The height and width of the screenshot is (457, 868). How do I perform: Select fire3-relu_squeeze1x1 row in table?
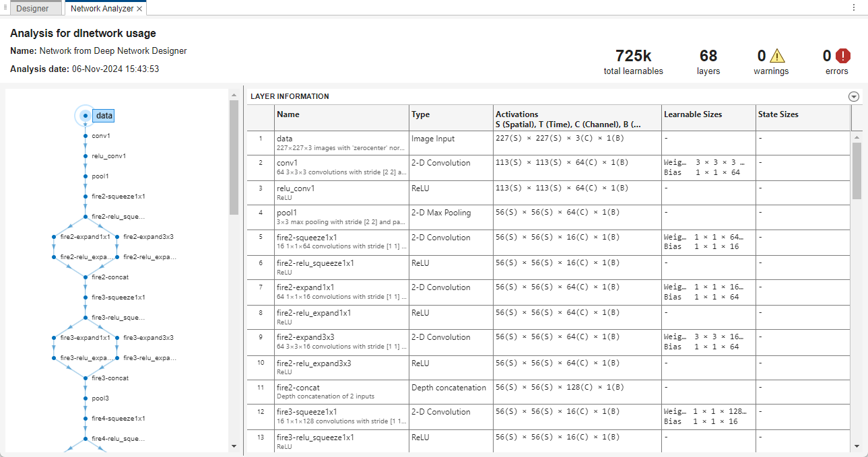click(549, 442)
